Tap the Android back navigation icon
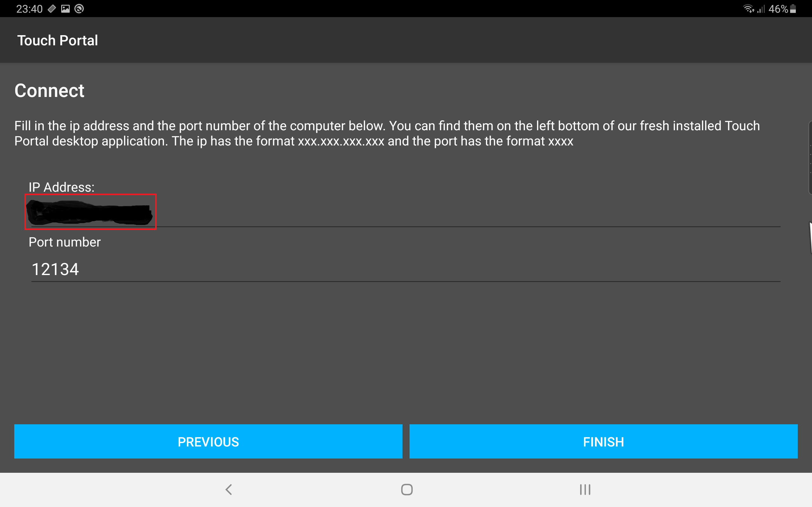 229,490
